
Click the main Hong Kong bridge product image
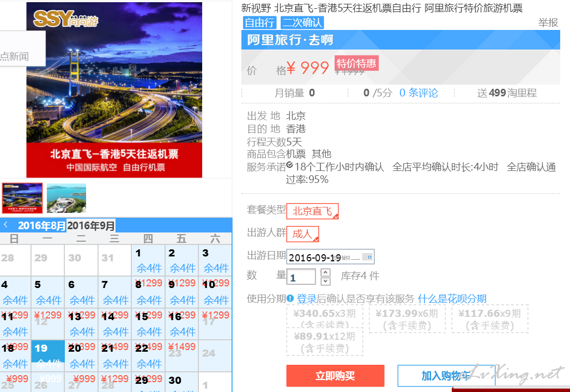[x=114, y=90]
